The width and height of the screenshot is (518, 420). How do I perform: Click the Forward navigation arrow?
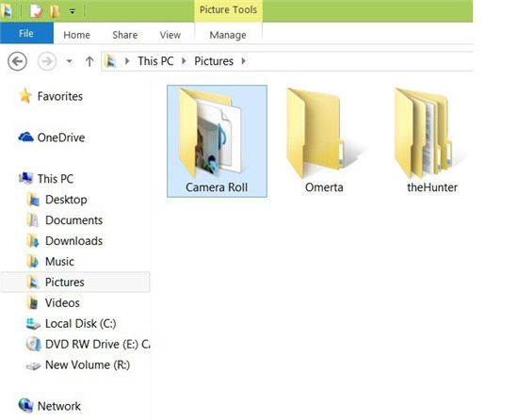(47, 61)
